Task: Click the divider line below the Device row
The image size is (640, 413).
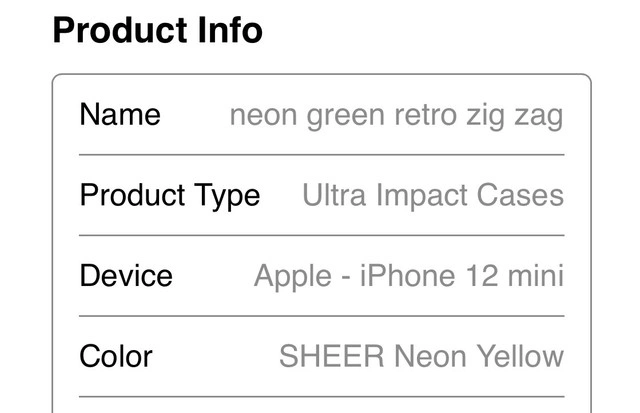Action: [321, 316]
